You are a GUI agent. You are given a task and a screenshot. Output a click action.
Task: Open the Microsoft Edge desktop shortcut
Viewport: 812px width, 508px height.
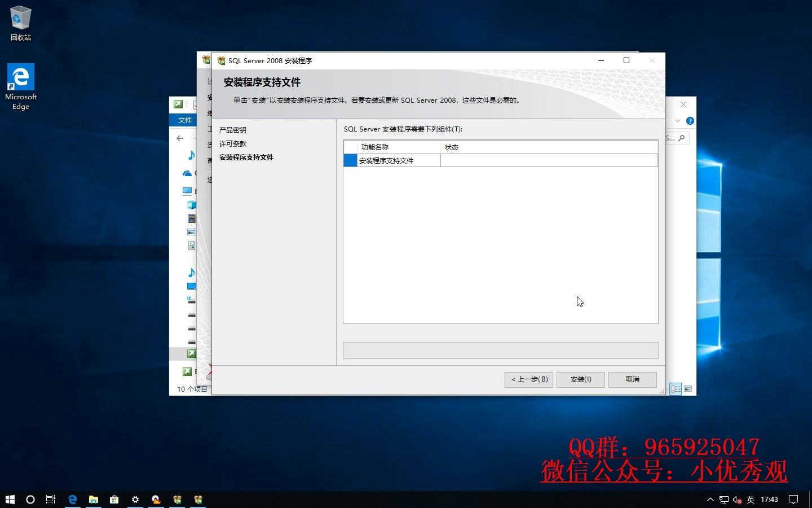pos(21,86)
